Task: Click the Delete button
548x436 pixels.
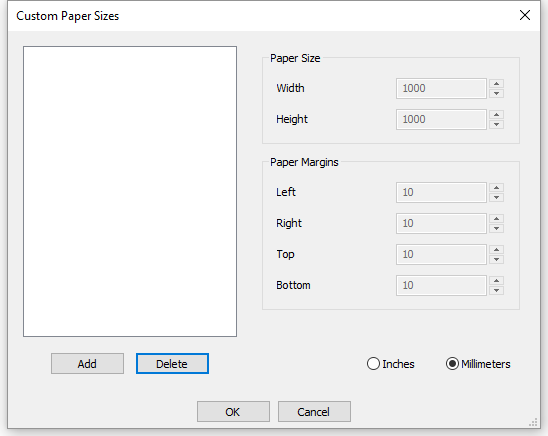Action: 172,364
